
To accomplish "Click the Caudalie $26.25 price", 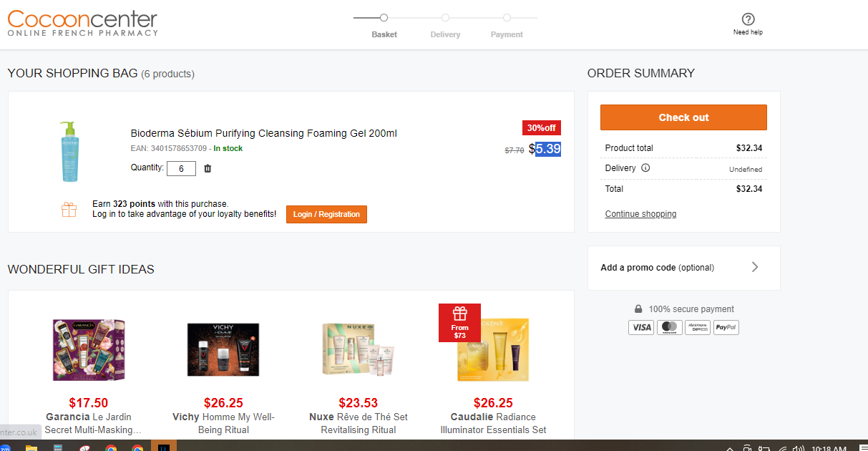I will pos(493,403).
